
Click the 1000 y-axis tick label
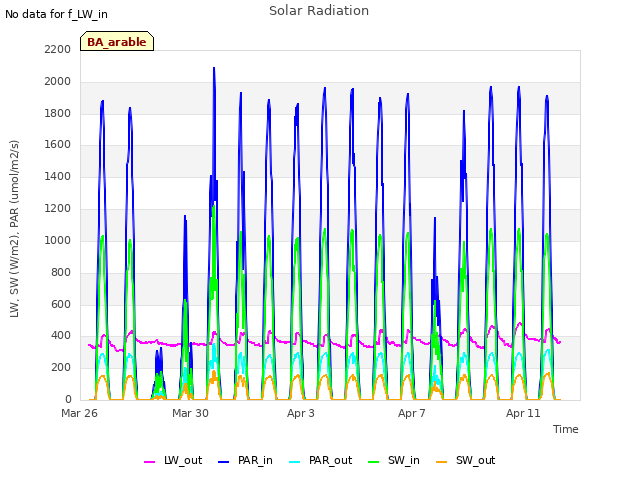point(58,240)
